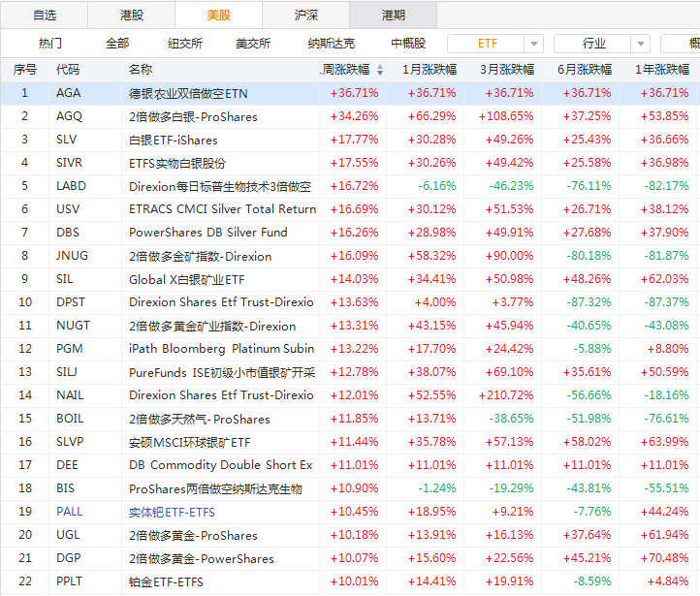This screenshot has height=596, width=700.
Task: Click 安硕MSCI环球银矿ETF name
Action: [190, 442]
